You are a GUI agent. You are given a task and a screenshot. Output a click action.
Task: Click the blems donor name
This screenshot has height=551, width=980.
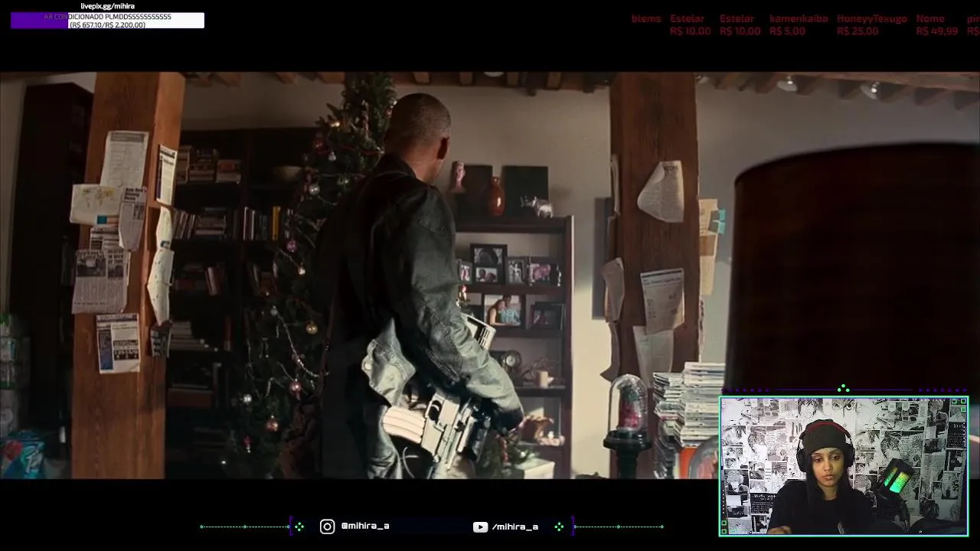pos(646,18)
